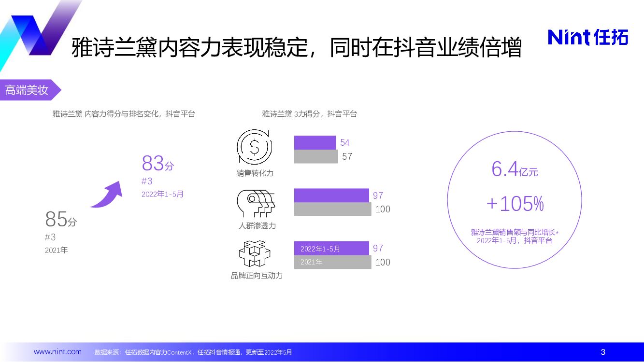Click the 高端美妆 category tag
Screen dimensions: 644x362
pyautogui.click(x=30, y=90)
